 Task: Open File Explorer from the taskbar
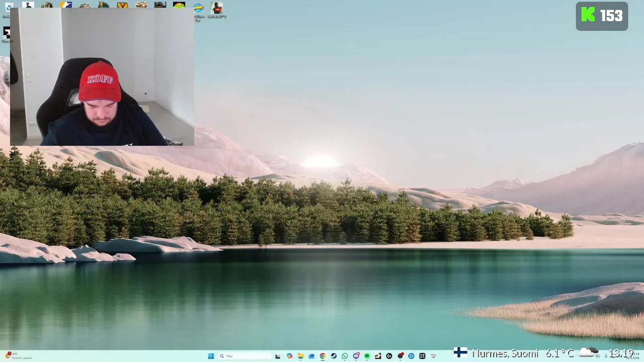pyautogui.click(x=300, y=356)
